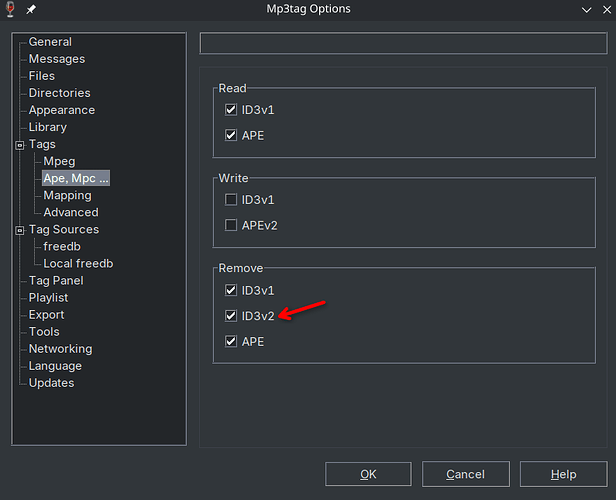Go to Appearance settings

point(62,110)
